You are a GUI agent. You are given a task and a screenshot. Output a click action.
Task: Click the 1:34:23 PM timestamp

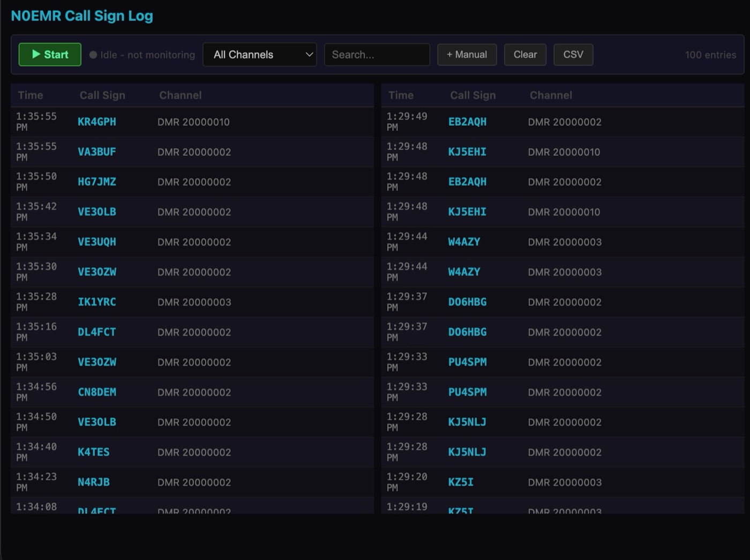pos(36,482)
